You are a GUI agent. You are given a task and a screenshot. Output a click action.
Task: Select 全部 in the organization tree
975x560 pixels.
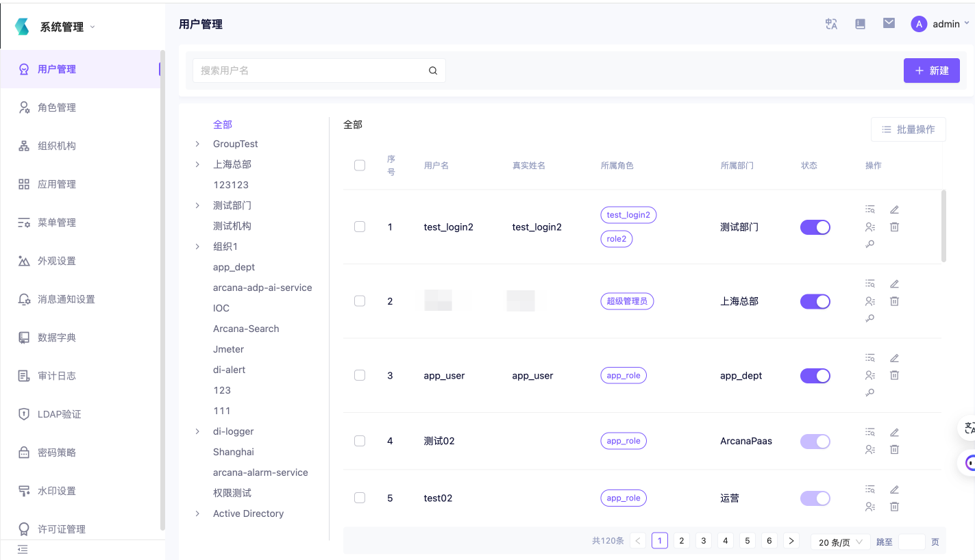(x=223, y=125)
